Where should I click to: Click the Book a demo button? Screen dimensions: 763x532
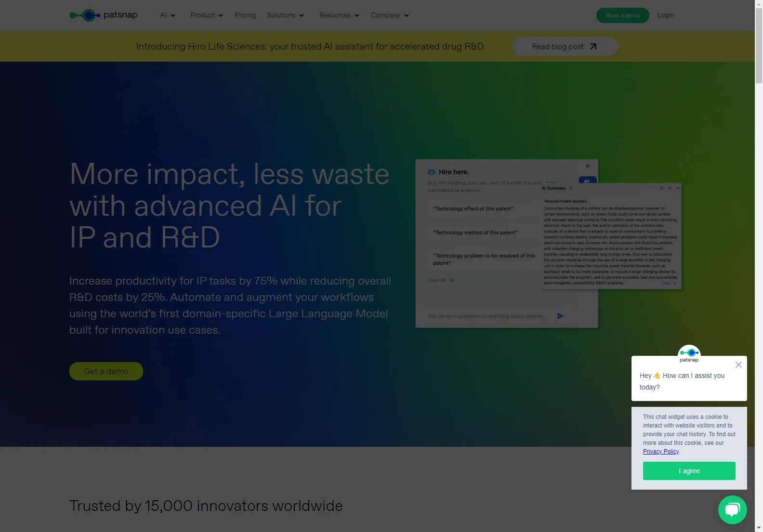(623, 15)
